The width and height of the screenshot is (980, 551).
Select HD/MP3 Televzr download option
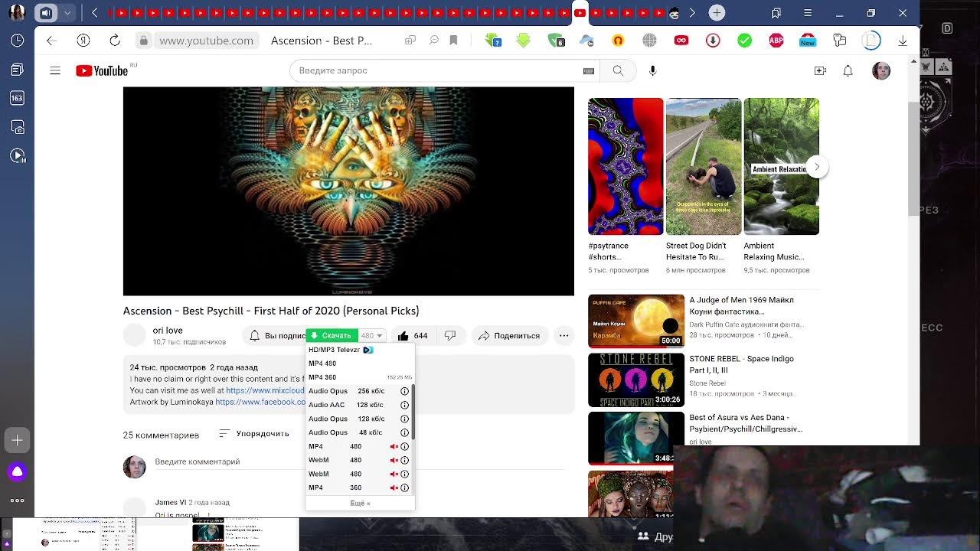(360, 350)
